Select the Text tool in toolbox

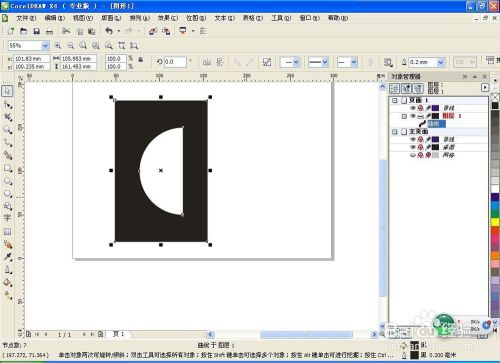8,218
